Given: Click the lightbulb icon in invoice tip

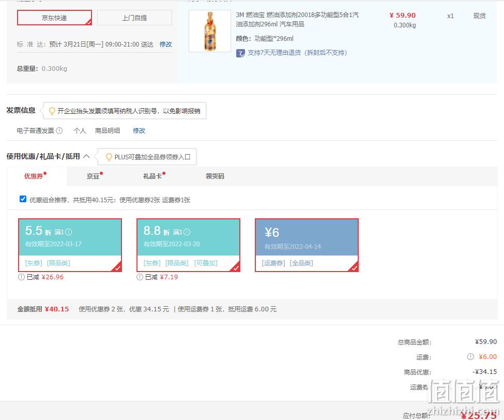Looking at the screenshot, I should pos(52,111).
